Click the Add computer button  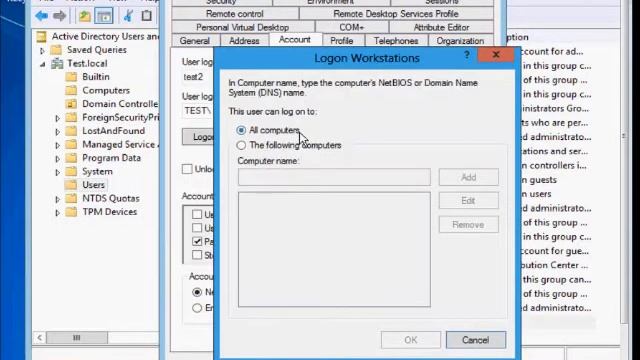pos(469,177)
